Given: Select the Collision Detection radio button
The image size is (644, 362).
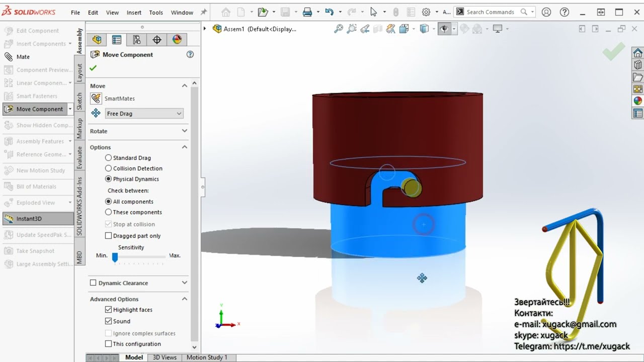Looking at the screenshot, I should coord(108,168).
